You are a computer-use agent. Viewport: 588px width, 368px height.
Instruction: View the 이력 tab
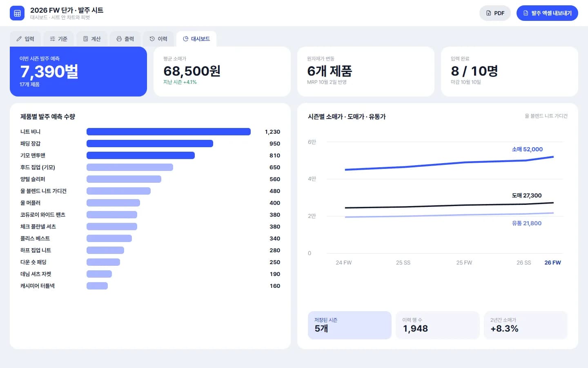(x=158, y=39)
